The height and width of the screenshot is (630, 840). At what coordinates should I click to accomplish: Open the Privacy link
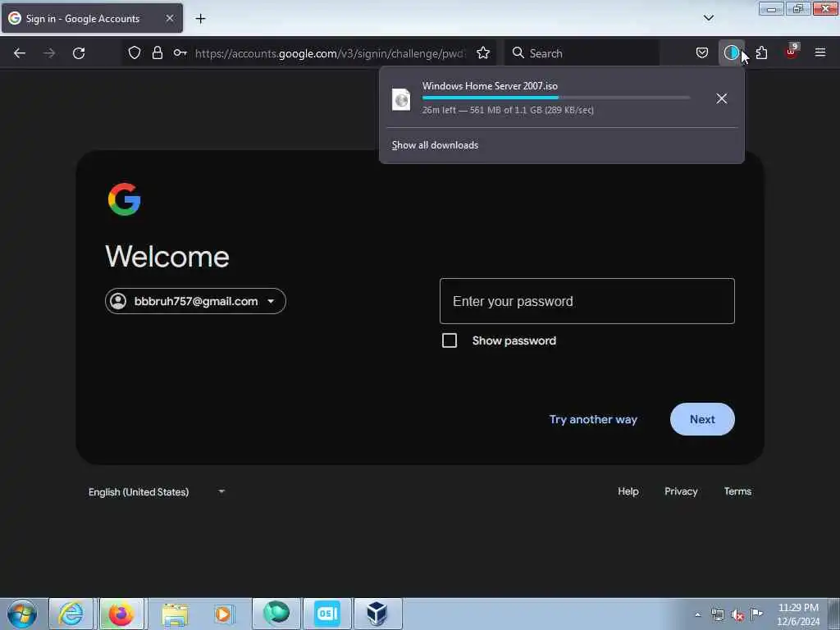[x=681, y=491]
